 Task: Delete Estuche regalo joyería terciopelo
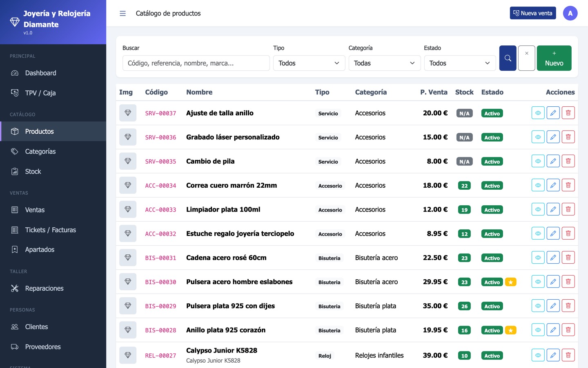point(568,233)
